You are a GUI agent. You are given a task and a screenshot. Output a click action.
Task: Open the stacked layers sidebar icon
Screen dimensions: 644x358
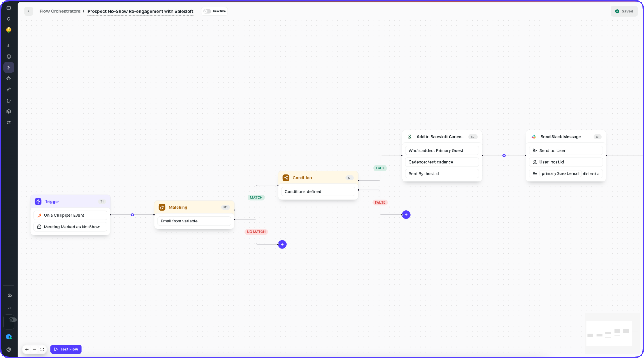click(x=9, y=111)
